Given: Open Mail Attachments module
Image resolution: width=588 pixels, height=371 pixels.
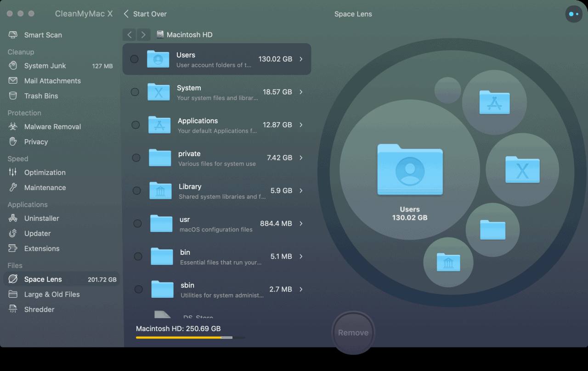Looking at the screenshot, I should 62,81.
